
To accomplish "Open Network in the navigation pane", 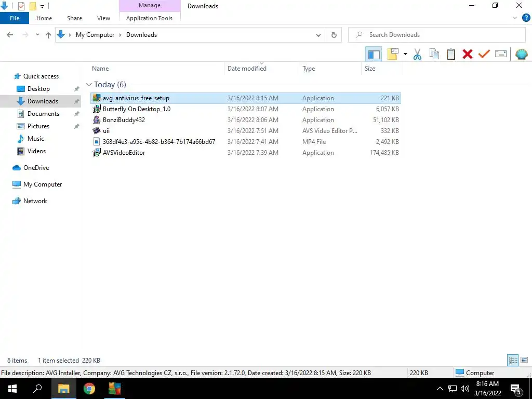I will pos(35,201).
